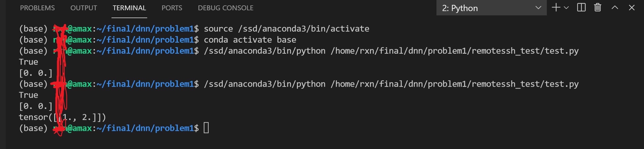
Task: Open the '2: Python' terminal selector
Action: pos(491,8)
